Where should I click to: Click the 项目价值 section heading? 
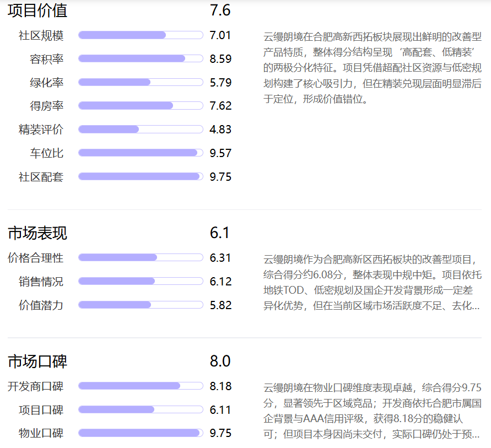pyautogui.click(x=37, y=10)
